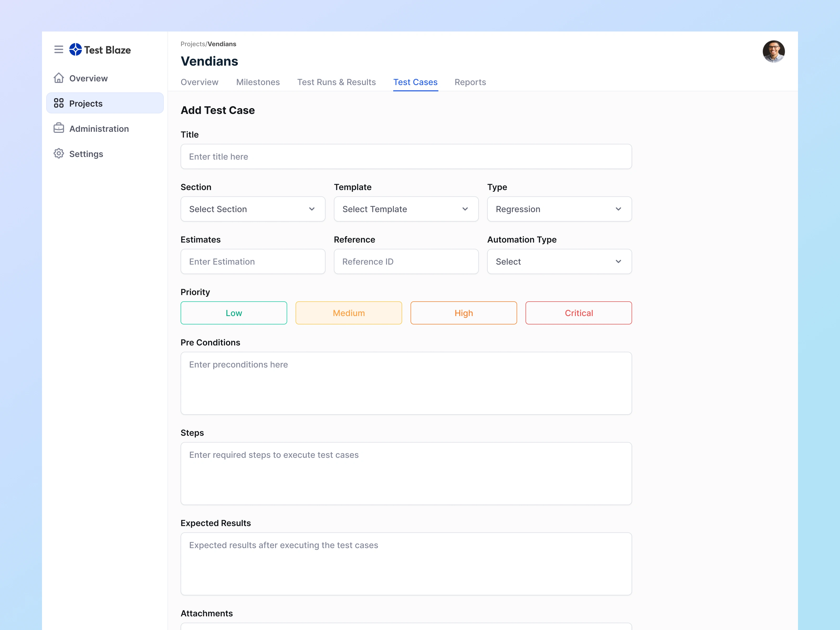Focus the Enter Estimation field
The width and height of the screenshot is (840, 630).
[x=253, y=261]
